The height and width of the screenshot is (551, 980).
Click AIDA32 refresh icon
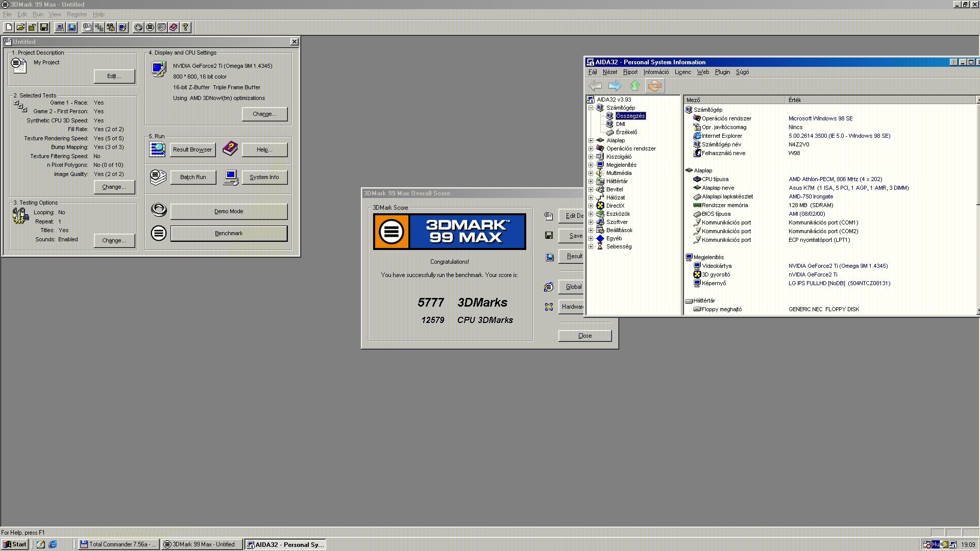point(654,86)
